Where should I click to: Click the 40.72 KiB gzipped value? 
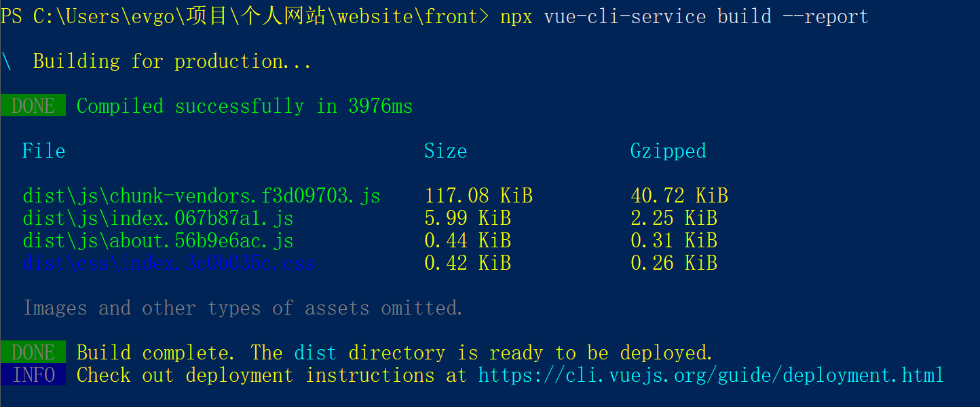pos(679,196)
